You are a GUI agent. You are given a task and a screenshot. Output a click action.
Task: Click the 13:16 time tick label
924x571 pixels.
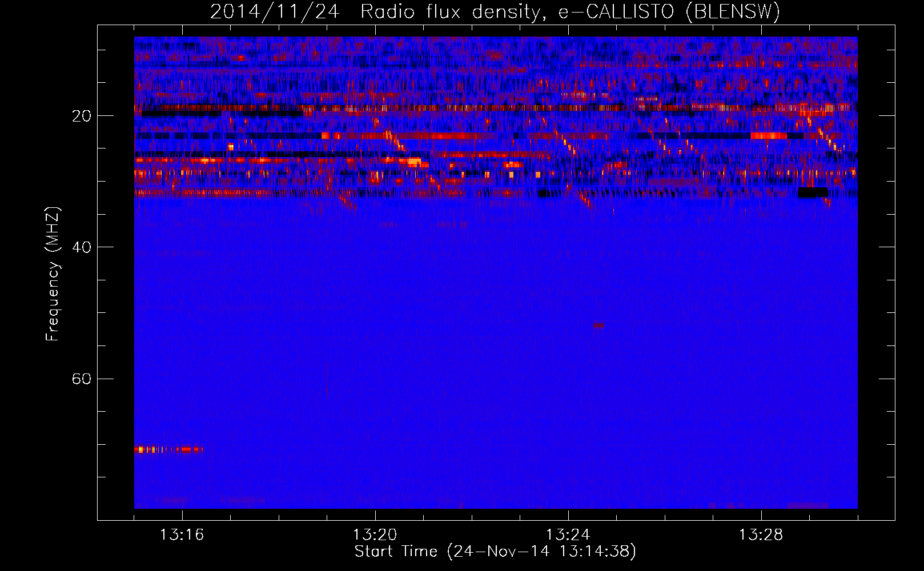coord(182,534)
